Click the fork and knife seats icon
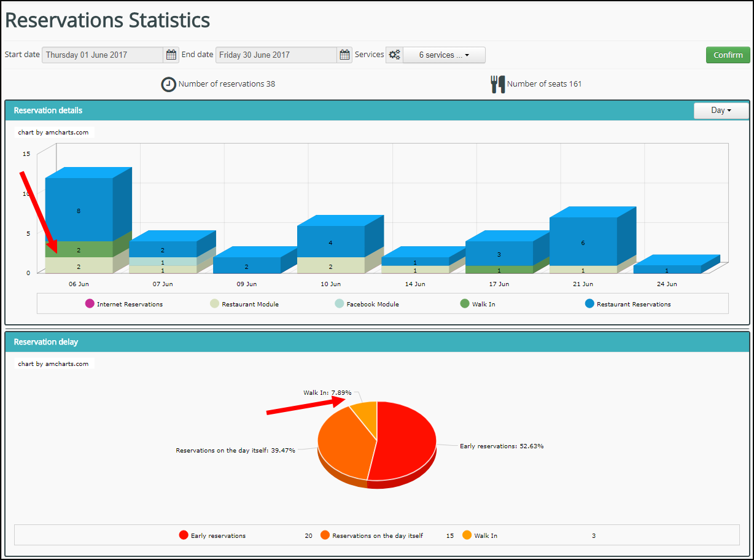 click(x=497, y=84)
